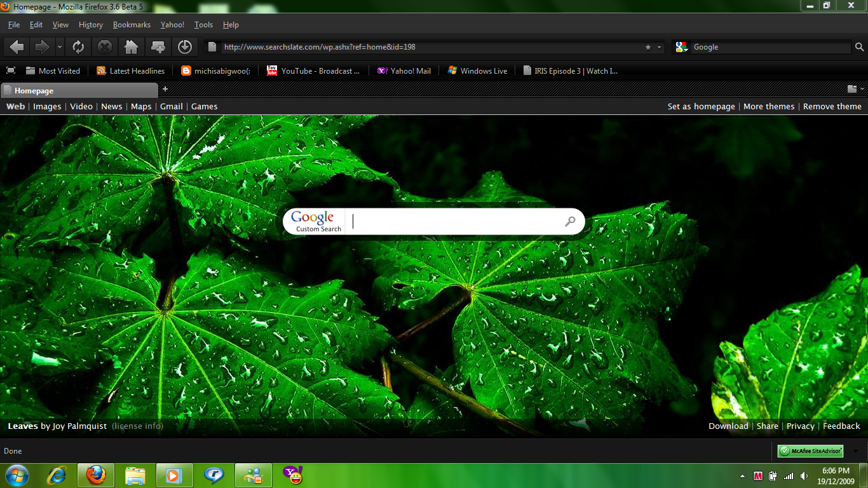
Task: Go to the Home page button
Action: pyautogui.click(x=132, y=47)
